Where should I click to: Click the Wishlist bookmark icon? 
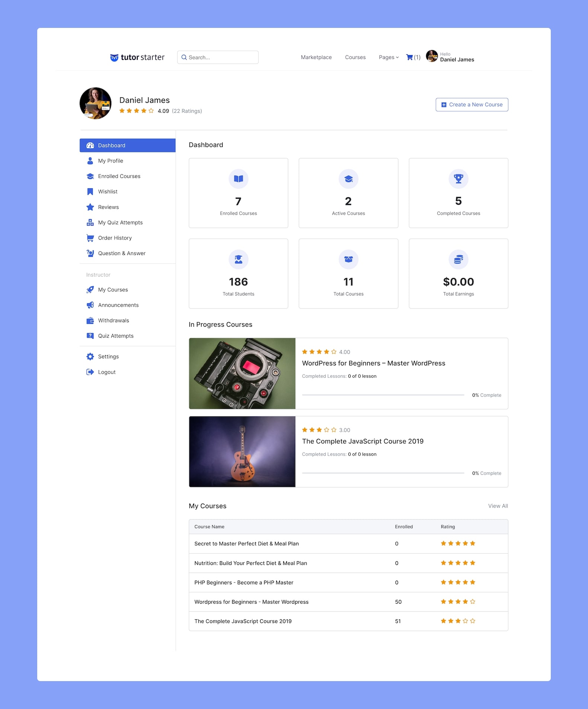pyautogui.click(x=90, y=192)
